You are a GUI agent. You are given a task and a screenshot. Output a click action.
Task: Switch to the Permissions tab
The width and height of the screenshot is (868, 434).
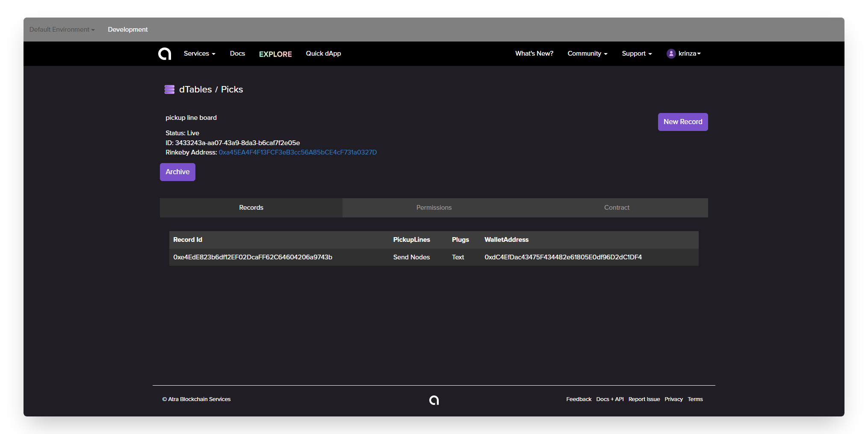click(x=434, y=208)
